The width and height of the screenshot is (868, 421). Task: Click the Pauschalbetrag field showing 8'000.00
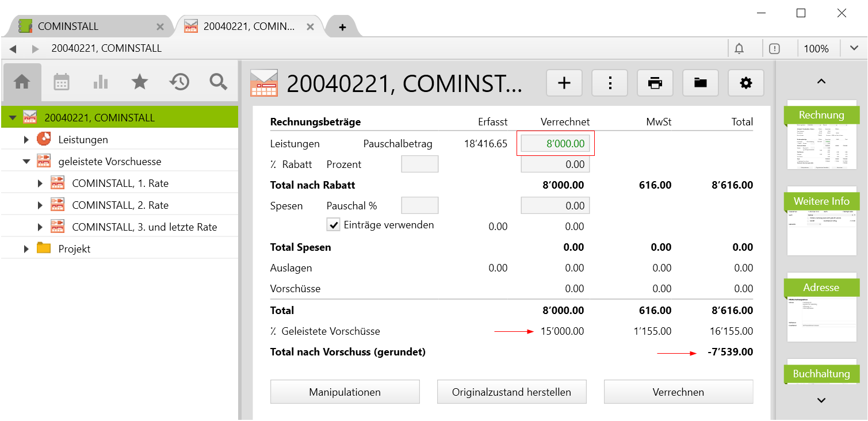pos(556,144)
